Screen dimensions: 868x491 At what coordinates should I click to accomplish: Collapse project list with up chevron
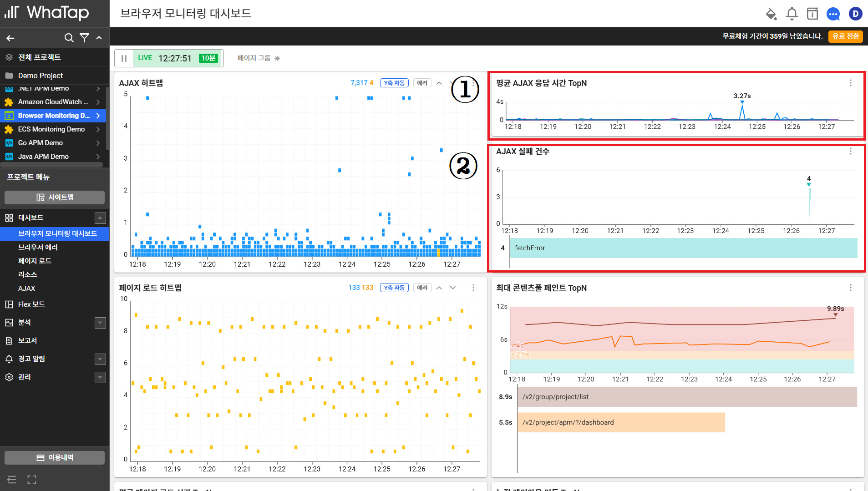(99, 38)
